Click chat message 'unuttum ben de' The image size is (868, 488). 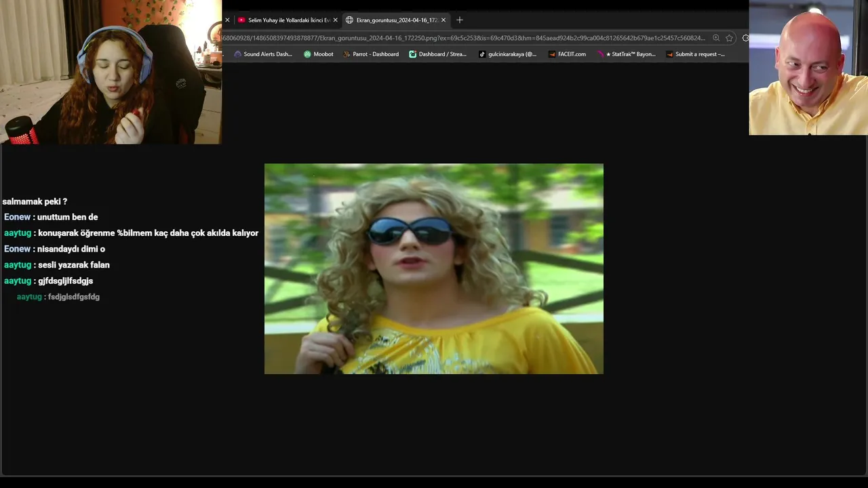(68, 217)
